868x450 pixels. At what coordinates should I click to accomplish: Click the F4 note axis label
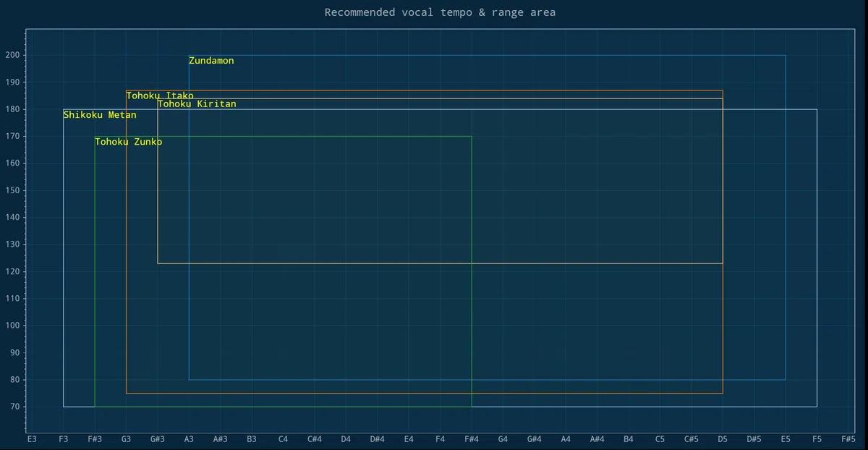(440, 439)
